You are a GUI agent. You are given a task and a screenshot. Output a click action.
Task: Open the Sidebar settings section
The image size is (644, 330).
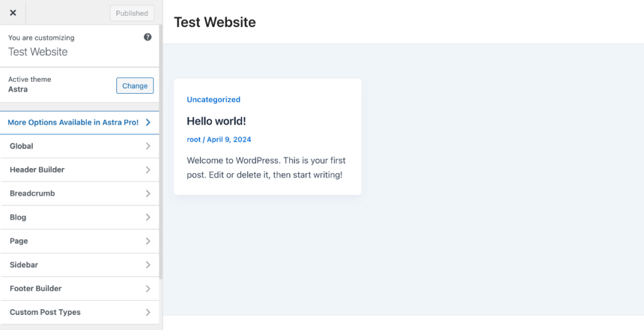(79, 265)
